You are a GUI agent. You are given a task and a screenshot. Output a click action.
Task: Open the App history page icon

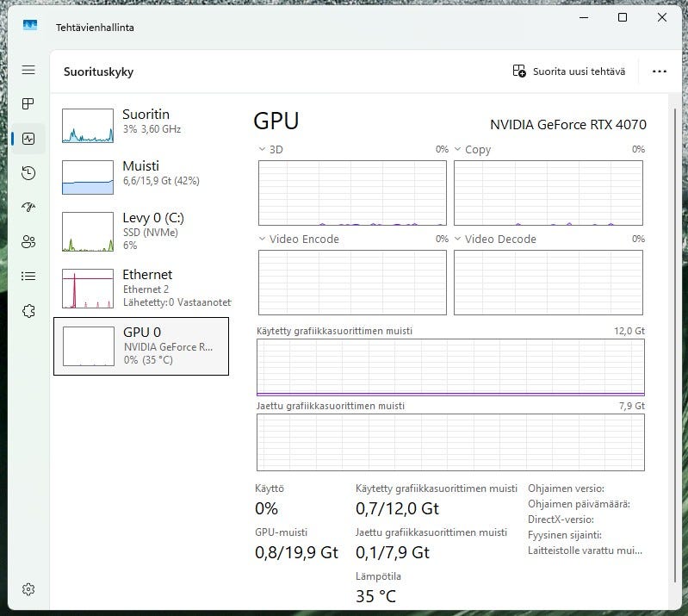pos(28,173)
